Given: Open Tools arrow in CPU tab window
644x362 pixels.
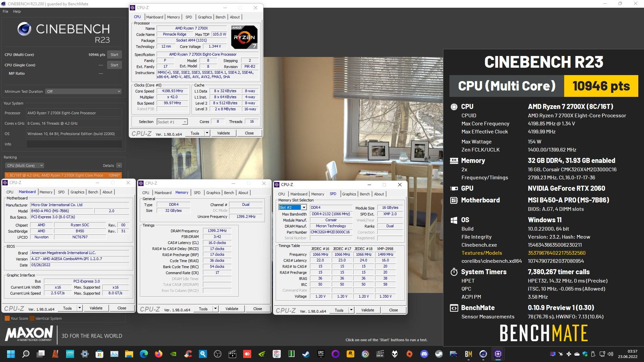Looking at the screenshot, I should tap(207, 133).
